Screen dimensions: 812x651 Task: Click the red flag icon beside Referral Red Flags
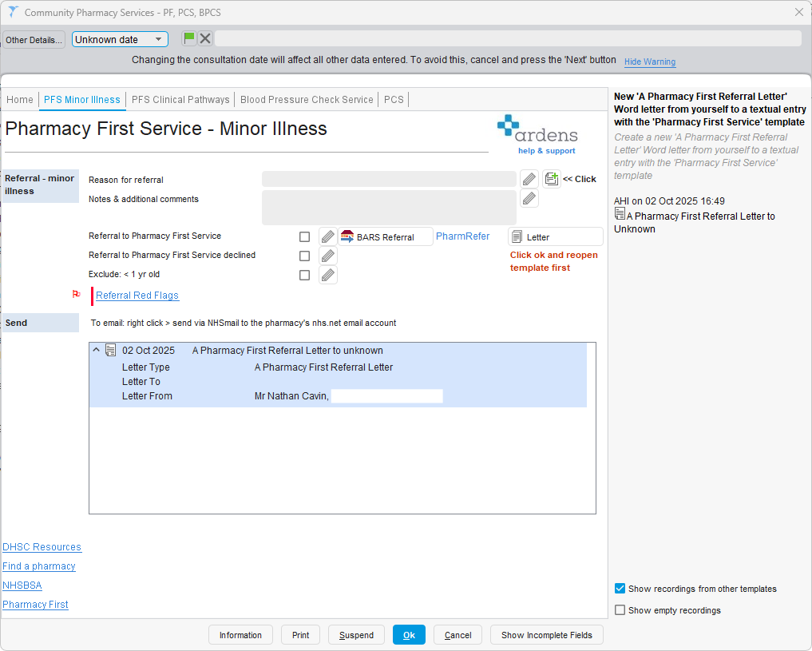76,294
